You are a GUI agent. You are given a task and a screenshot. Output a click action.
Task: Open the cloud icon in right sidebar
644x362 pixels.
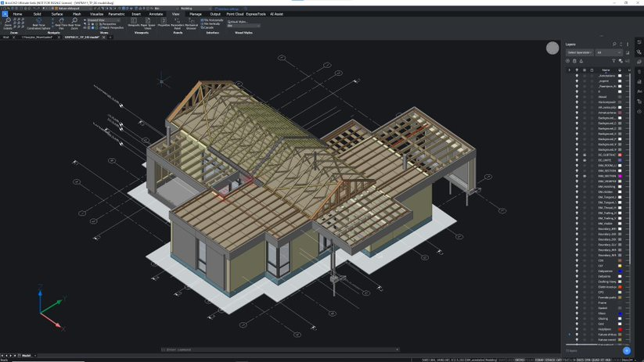point(639,111)
